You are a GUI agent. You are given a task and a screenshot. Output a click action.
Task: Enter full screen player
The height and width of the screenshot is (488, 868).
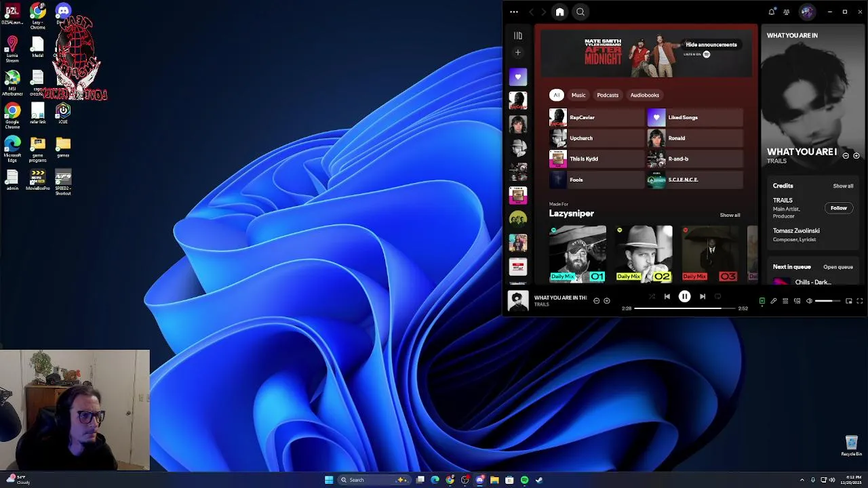pyautogui.click(x=860, y=301)
